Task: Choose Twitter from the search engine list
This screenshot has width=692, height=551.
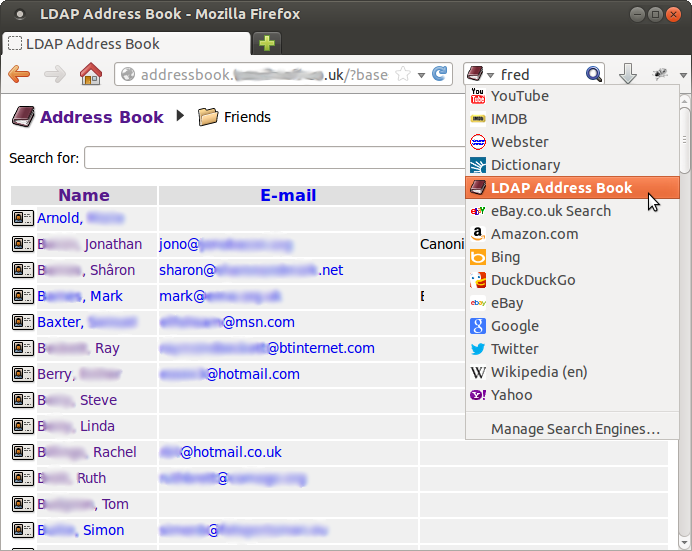Action: pos(572,349)
